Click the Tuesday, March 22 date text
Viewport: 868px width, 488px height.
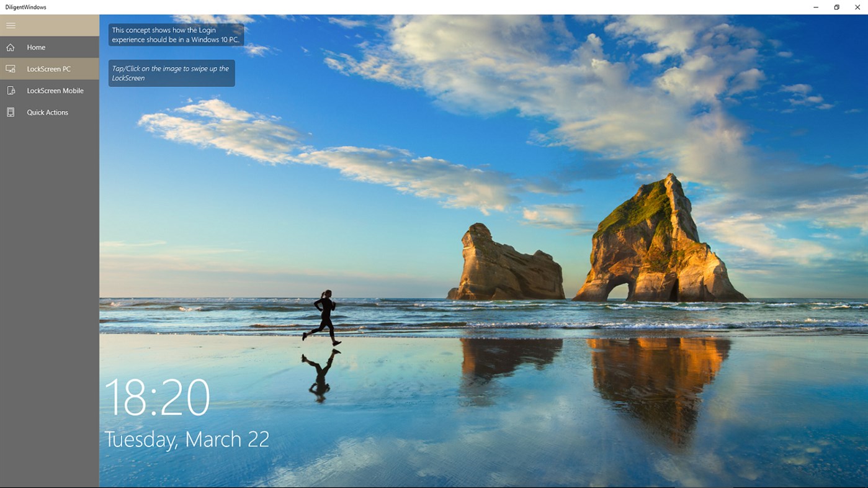[x=187, y=439]
